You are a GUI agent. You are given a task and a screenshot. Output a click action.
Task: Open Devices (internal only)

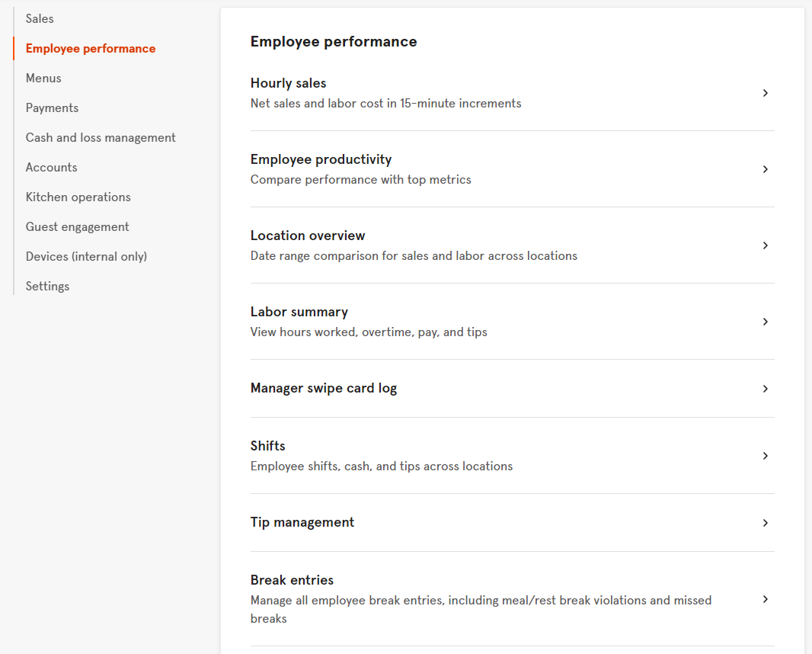tap(86, 256)
